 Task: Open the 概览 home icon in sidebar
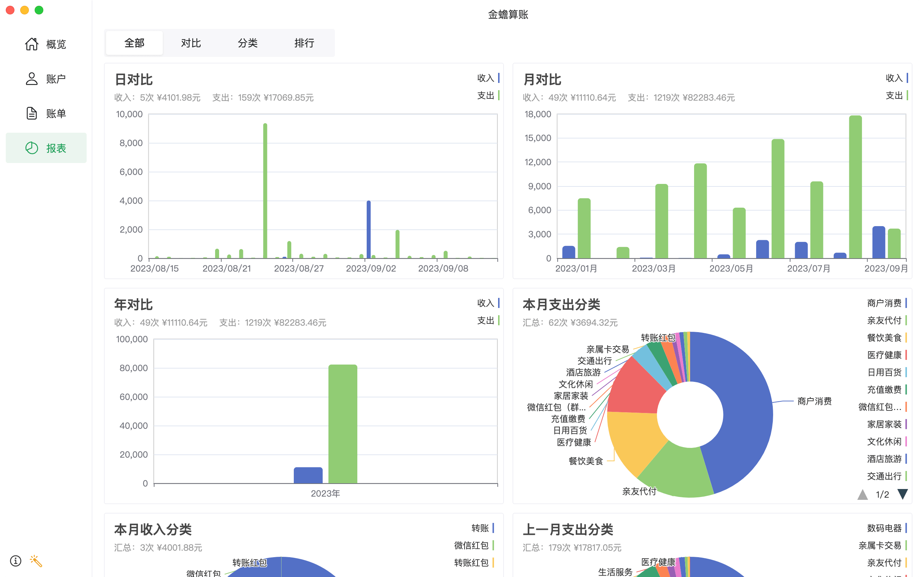click(x=32, y=44)
